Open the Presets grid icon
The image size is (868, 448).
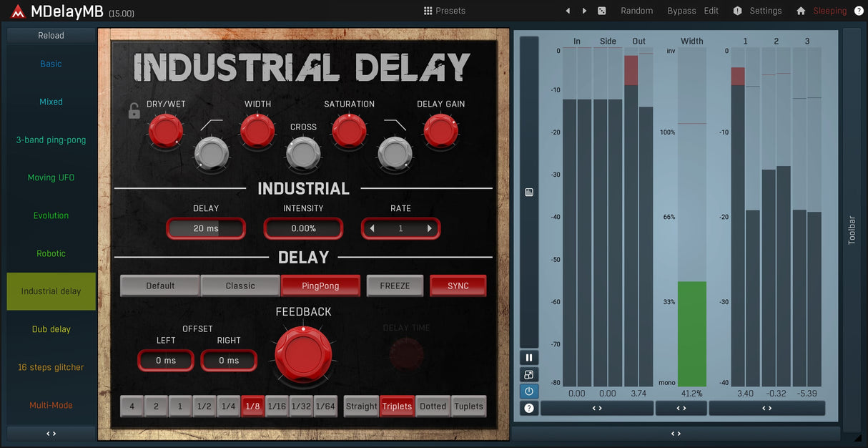coord(428,11)
